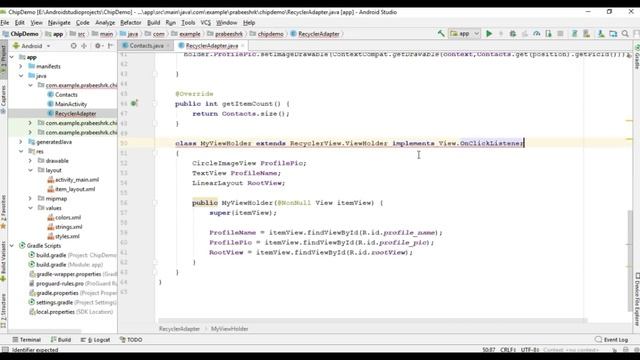Viewport: 640px width, 360px height.
Task: Open the File menu
Action: click(5, 23)
